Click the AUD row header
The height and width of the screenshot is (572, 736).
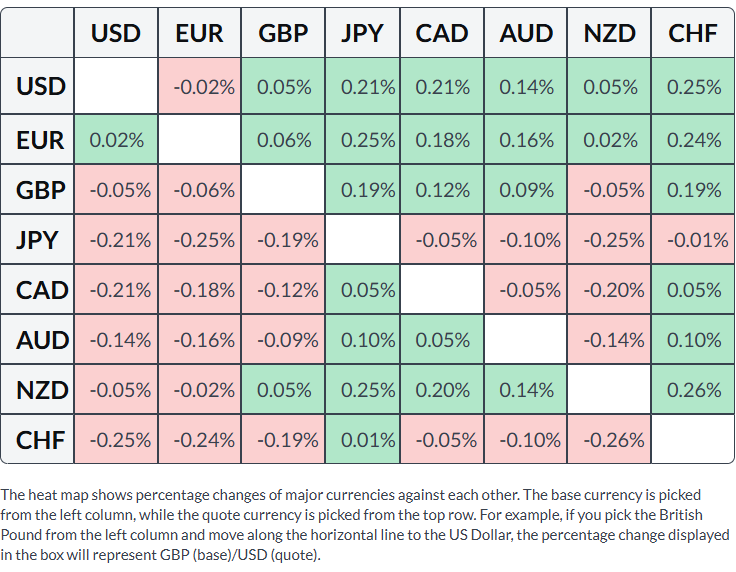37,339
